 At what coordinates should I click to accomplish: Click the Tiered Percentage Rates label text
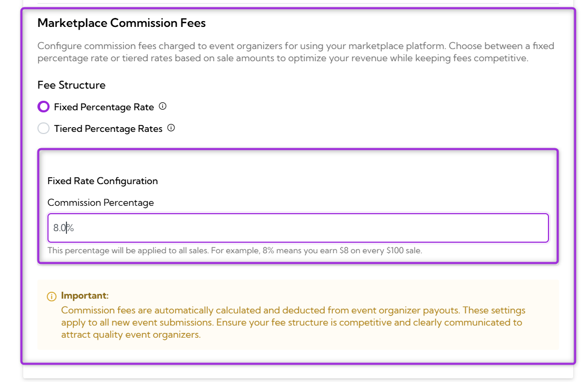108,128
